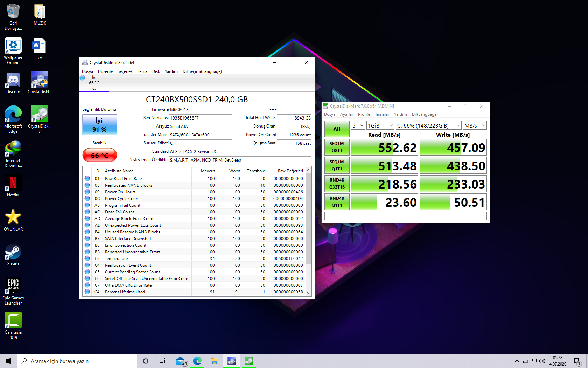This screenshot has height=368, width=588.
Task: Click the SMART attribute list scrollbar
Action: (308, 218)
